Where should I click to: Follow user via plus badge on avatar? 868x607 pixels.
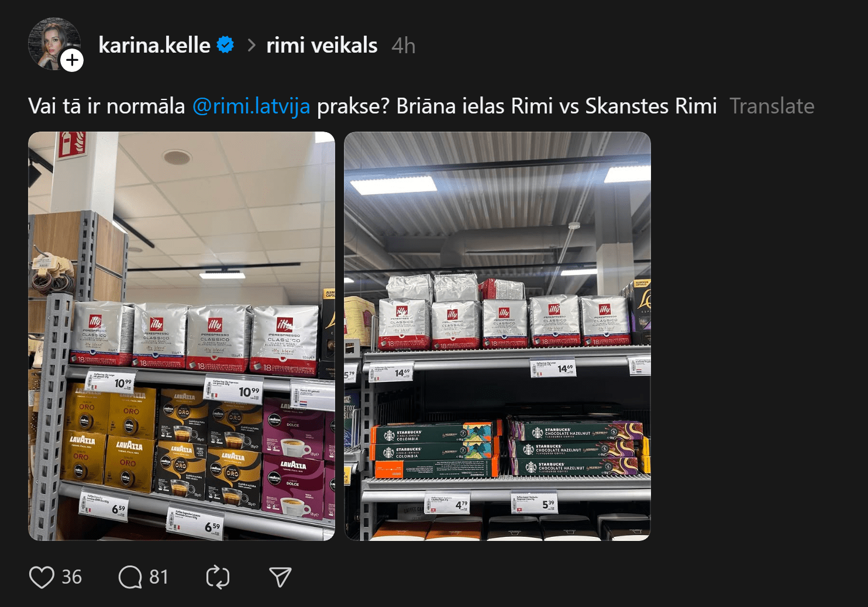coord(72,60)
